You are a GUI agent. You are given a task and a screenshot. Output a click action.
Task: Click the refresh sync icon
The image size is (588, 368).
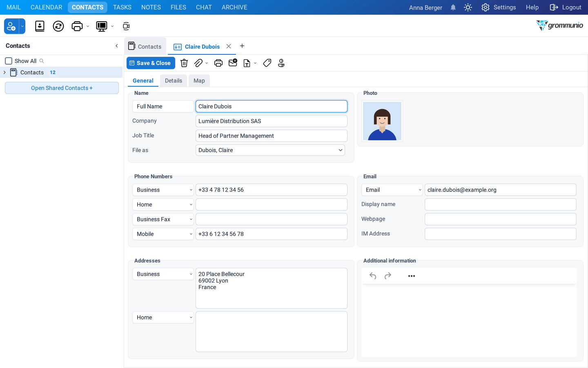pos(58,26)
